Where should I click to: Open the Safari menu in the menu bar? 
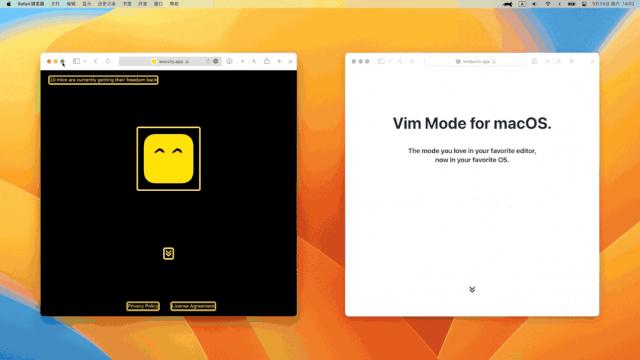[x=31, y=4]
